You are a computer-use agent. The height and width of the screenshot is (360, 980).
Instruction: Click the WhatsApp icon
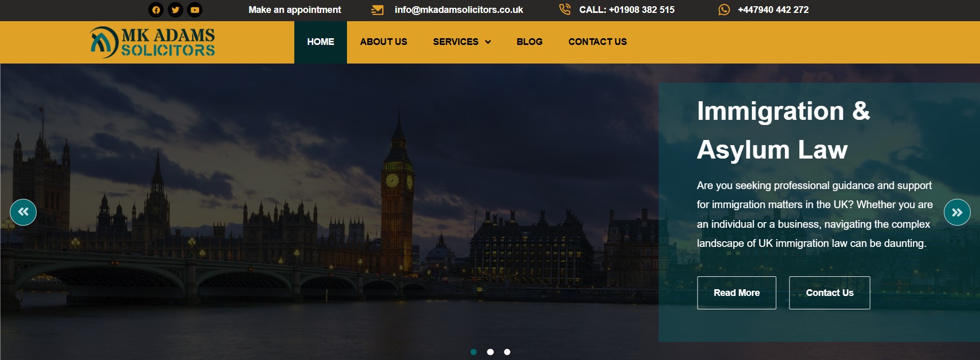click(x=724, y=10)
